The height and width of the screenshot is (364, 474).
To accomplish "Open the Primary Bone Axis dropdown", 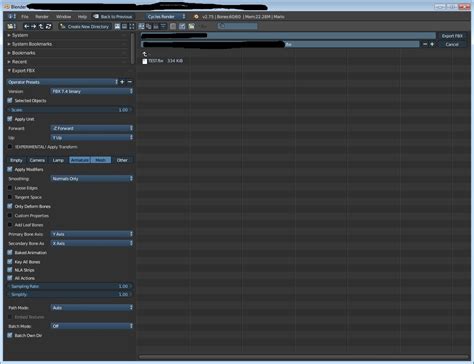I will pyautogui.click(x=92, y=234).
